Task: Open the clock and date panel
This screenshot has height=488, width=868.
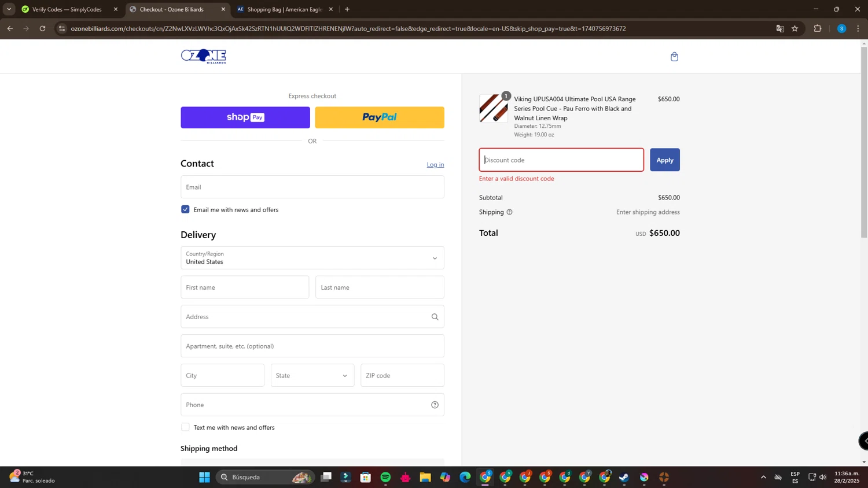Action: [847, 477]
